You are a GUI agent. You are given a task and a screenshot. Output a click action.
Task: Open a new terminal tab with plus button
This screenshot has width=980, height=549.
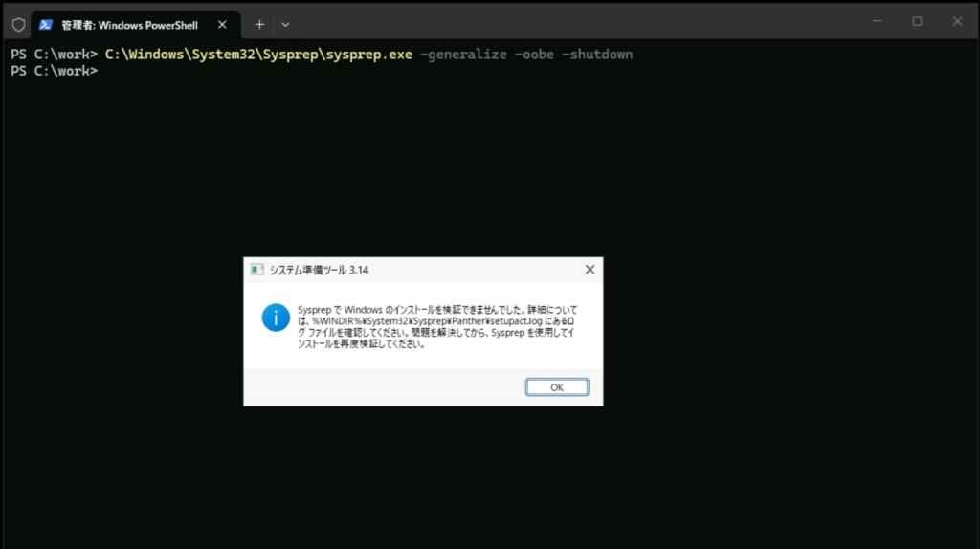(x=259, y=24)
